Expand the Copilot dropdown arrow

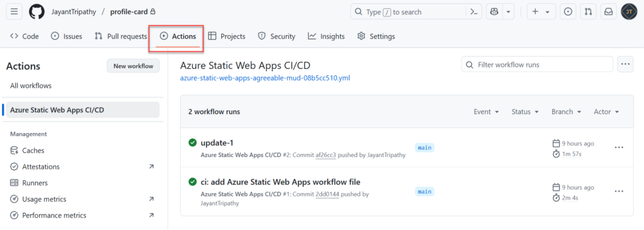point(508,12)
